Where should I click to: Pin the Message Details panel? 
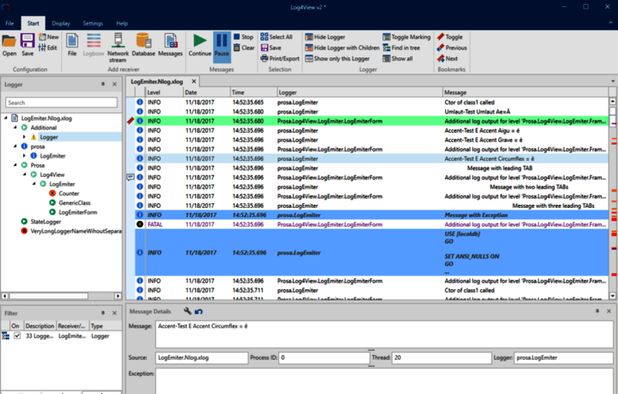[598, 311]
